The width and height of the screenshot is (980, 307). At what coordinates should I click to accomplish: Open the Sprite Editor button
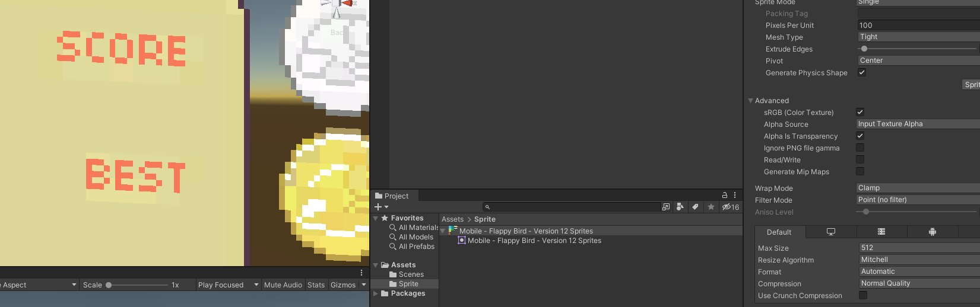click(971, 85)
